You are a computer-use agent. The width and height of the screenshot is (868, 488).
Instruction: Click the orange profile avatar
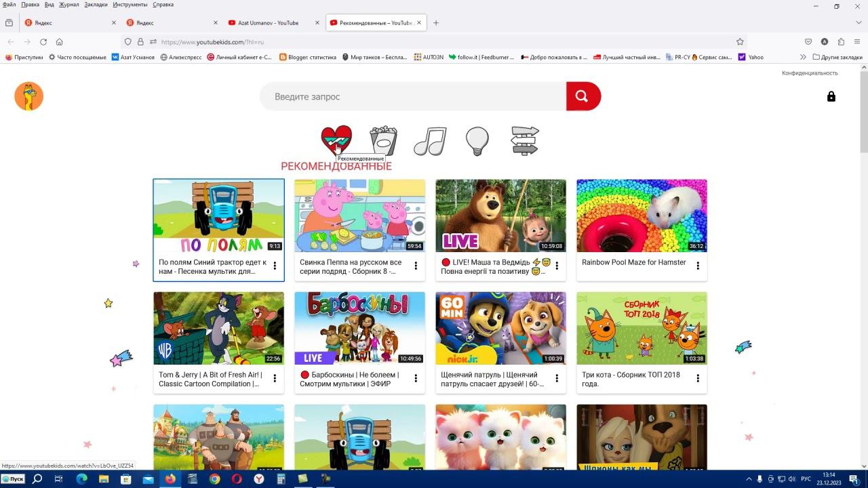click(29, 96)
